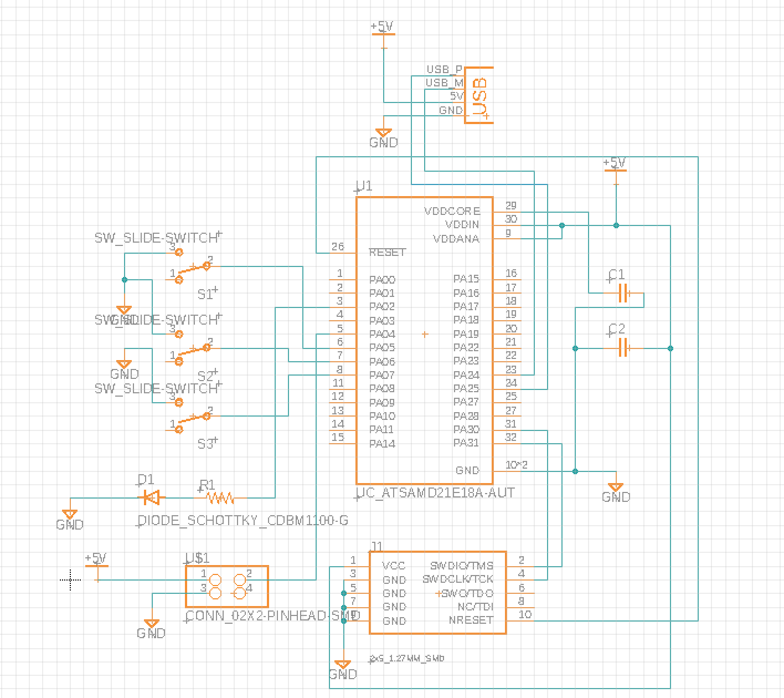Click the D1 Schottky diode symbol

(x=151, y=497)
